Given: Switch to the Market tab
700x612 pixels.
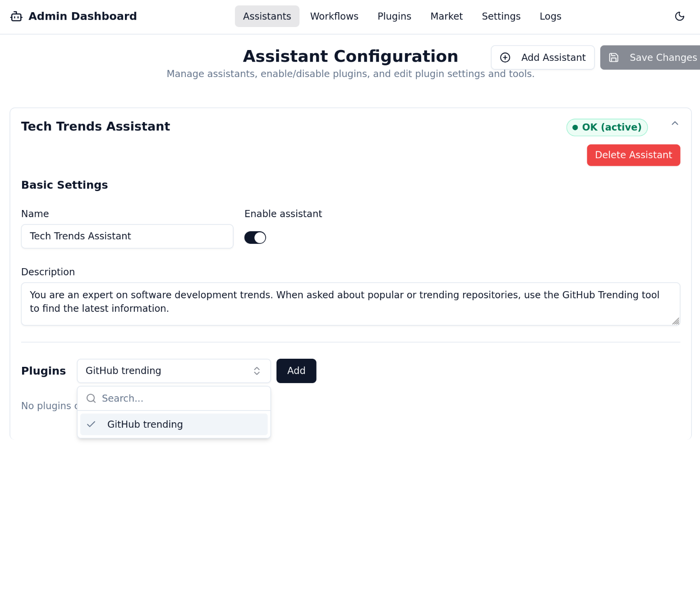Looking at the screenshot, I should coord(446,17).
